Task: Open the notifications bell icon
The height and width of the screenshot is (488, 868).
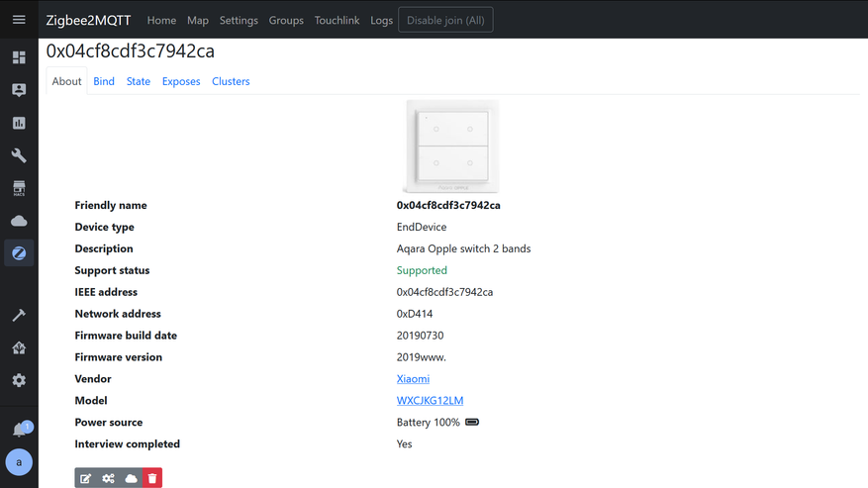Action: click(x=19, y=430)
